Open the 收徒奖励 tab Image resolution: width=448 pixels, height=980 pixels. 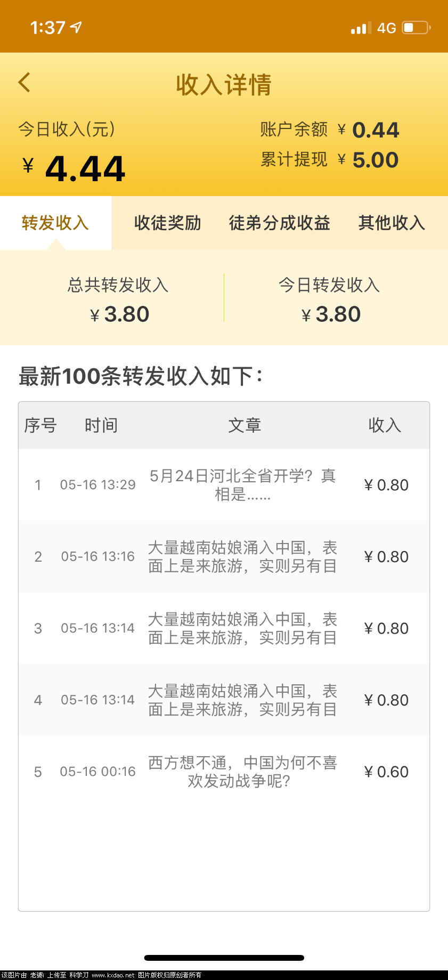coord(167,223)
